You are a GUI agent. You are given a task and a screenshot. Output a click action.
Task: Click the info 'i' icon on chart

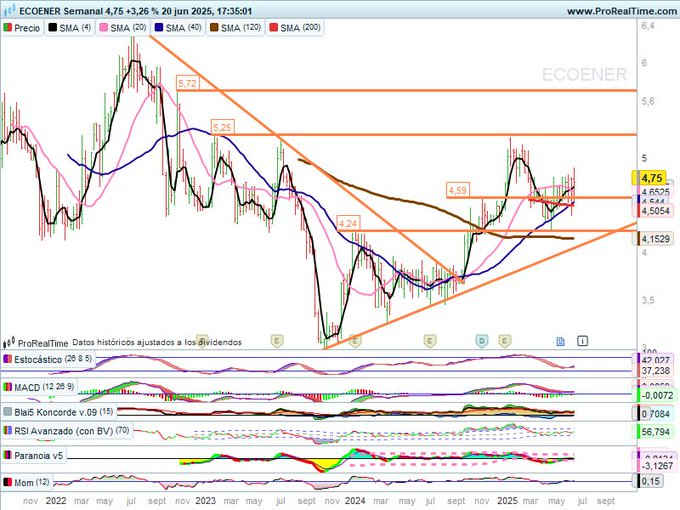pyautogui.click(x=582, y=341)
